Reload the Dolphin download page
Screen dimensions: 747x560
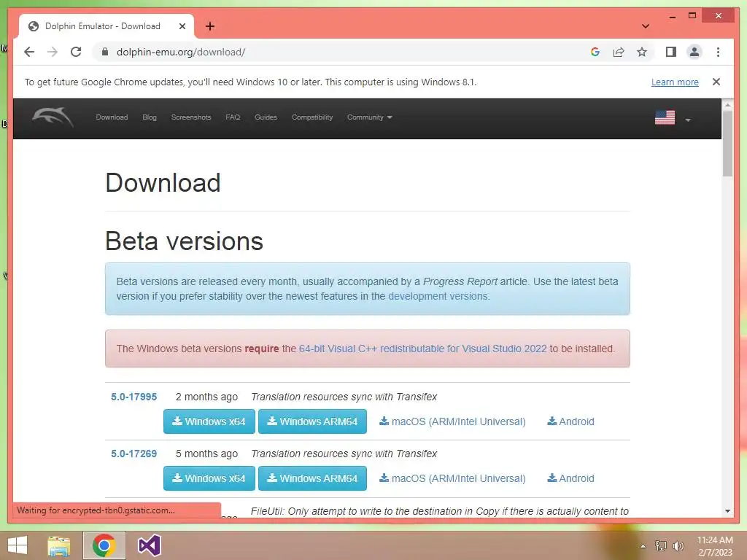point(76,52)
